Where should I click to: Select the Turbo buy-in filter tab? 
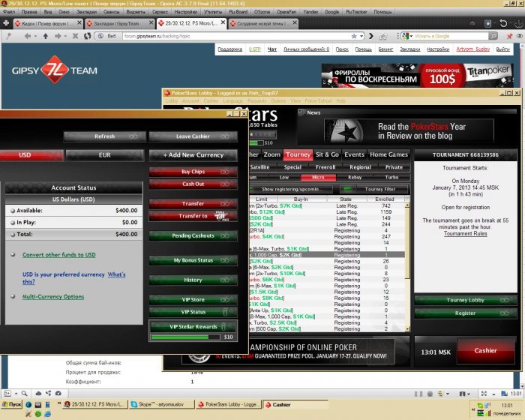(391, 177)
